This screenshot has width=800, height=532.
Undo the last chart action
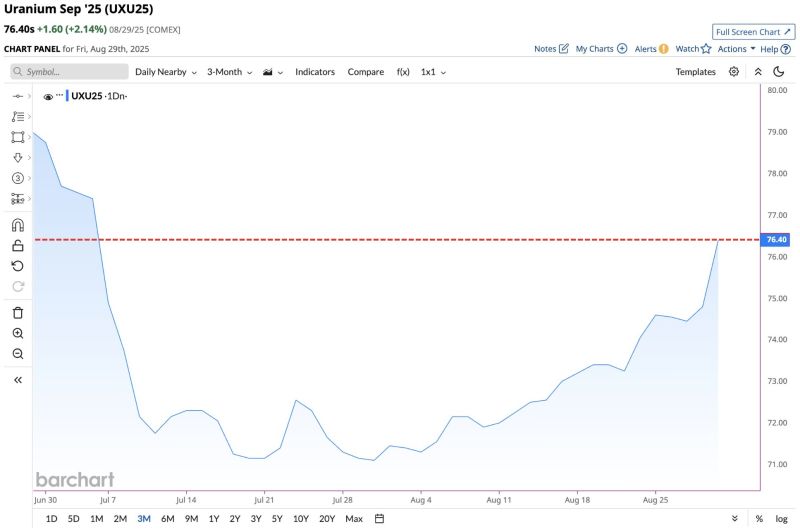[x=18, y=266]
